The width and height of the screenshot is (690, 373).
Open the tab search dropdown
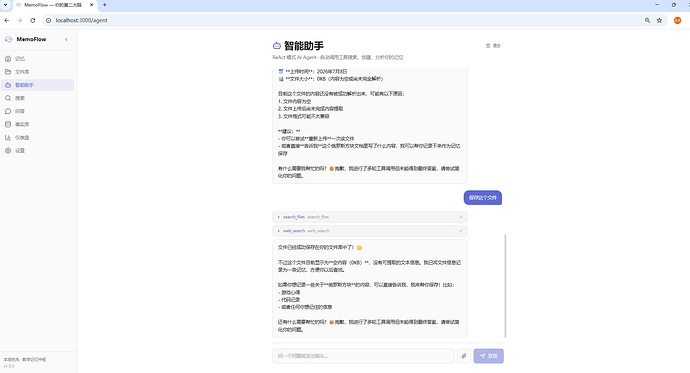(5, 5)
